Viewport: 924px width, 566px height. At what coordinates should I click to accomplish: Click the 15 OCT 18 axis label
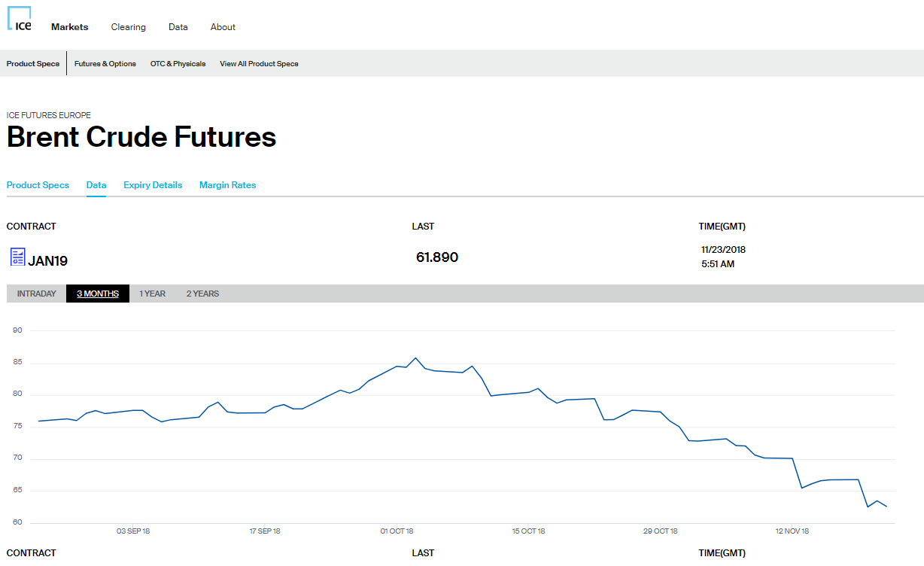[529, 531]
